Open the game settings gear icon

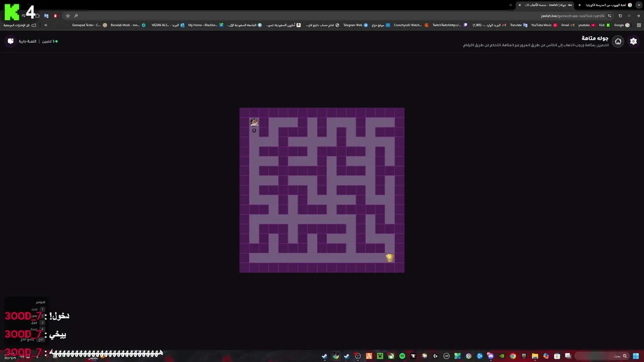(x=633, y=41)
